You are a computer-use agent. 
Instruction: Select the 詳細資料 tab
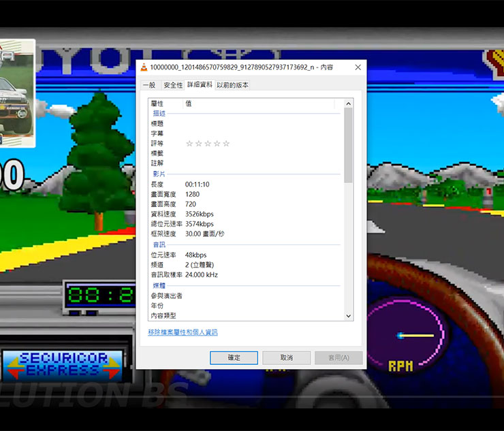pyautogui.click(x=200, y=84)
